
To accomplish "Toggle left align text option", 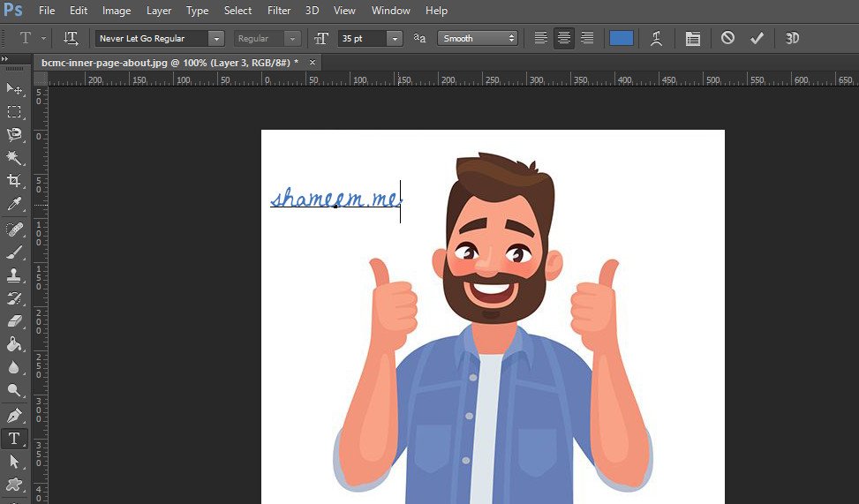I will 541,39.
